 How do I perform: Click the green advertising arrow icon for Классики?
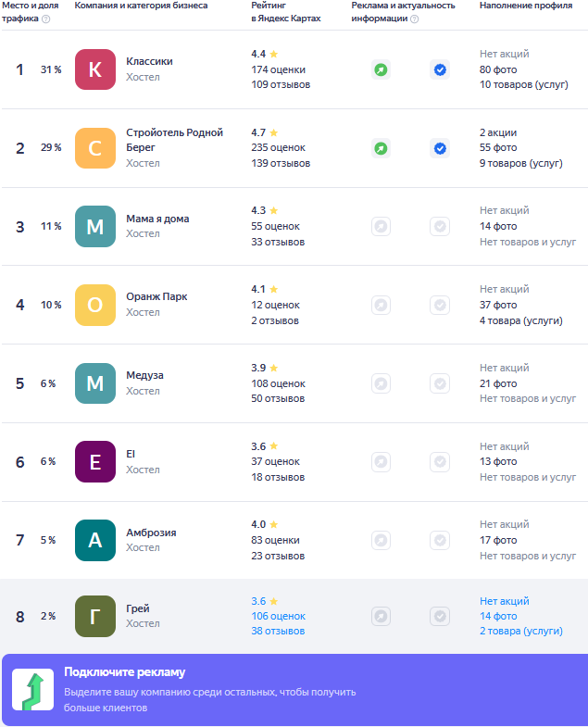click(381, 69)
